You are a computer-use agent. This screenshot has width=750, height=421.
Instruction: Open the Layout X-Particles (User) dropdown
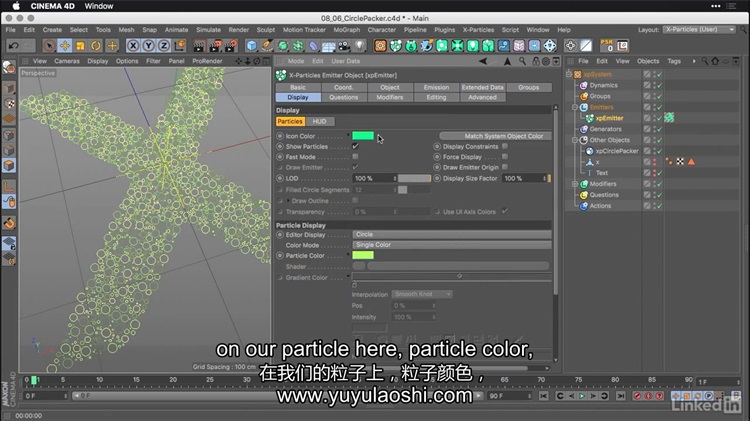coord(699,30)
